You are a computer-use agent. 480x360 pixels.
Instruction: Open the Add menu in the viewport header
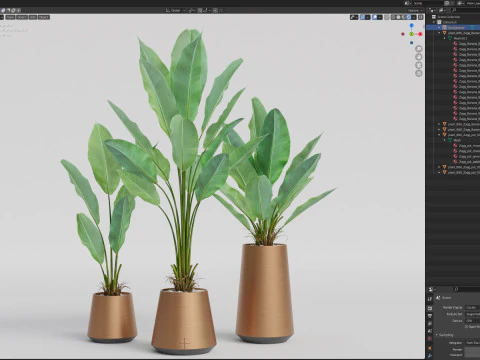click(x=33, y=17)
